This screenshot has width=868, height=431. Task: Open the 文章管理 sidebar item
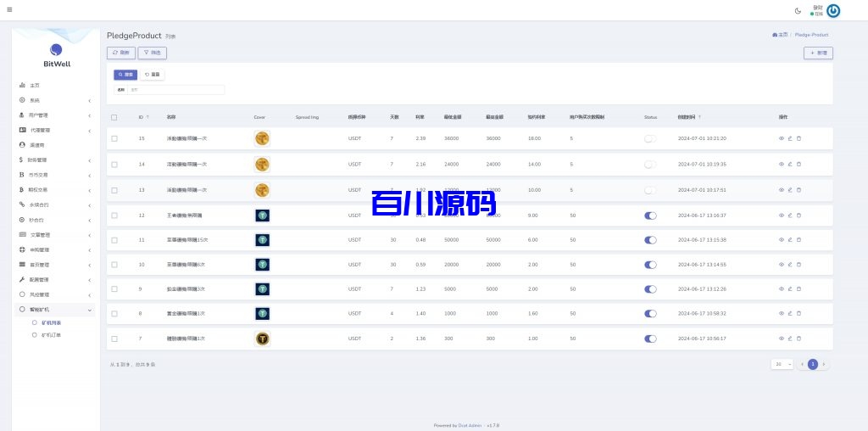[53, 234]
